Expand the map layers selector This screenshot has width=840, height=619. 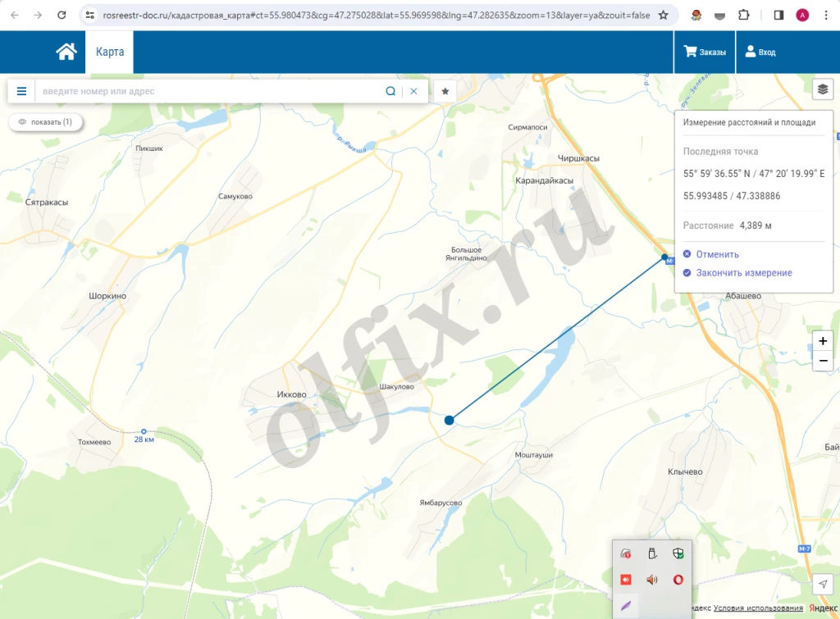click(823, 89)
